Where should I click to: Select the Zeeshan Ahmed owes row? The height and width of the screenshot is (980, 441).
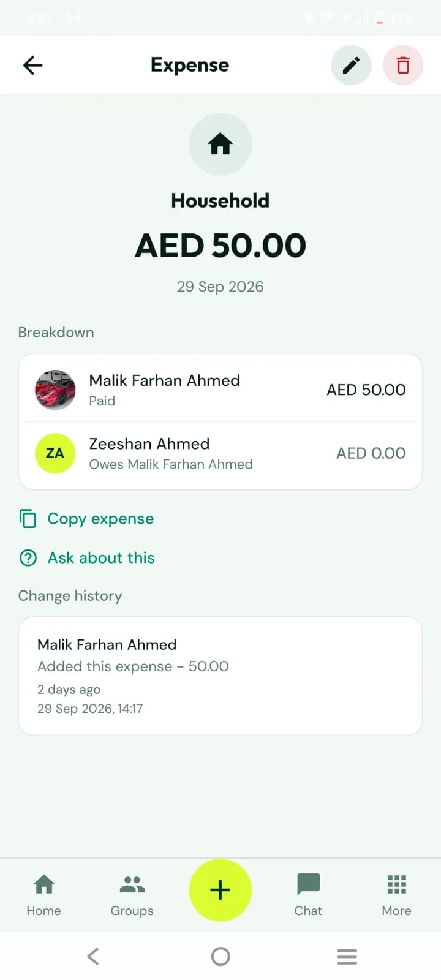coord(221,454)
